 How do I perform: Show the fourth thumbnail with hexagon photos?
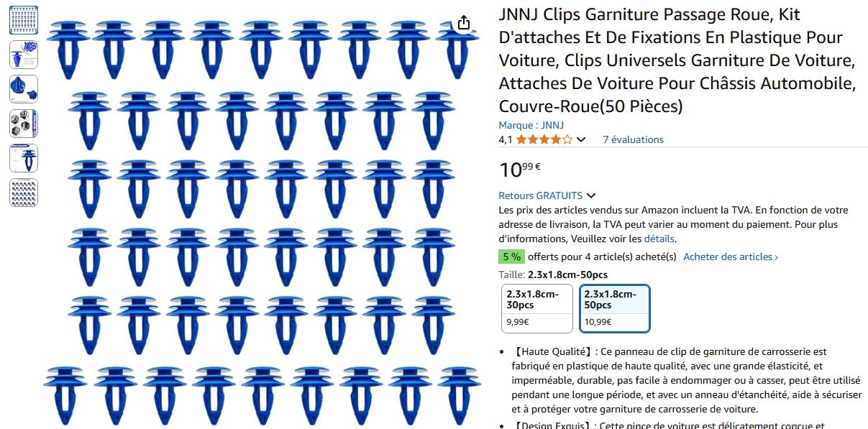coord(24,124)
